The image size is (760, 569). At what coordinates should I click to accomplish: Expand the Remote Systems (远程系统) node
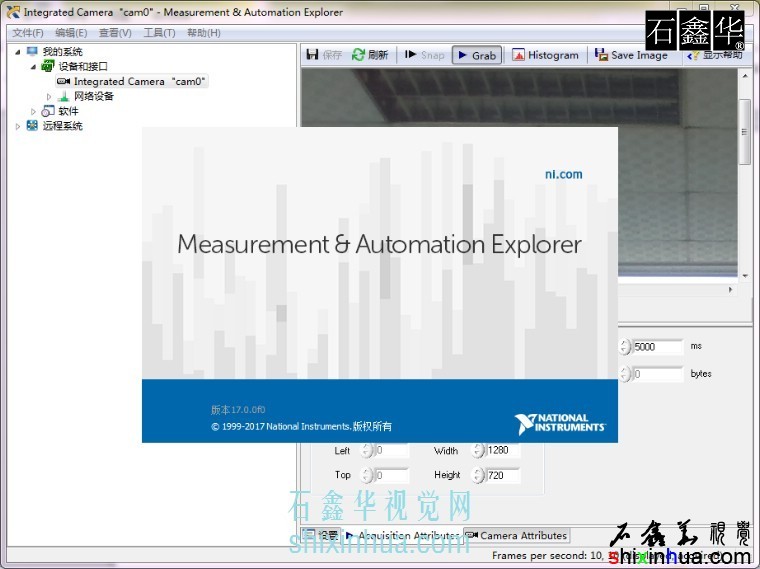(x=18, y=126)
